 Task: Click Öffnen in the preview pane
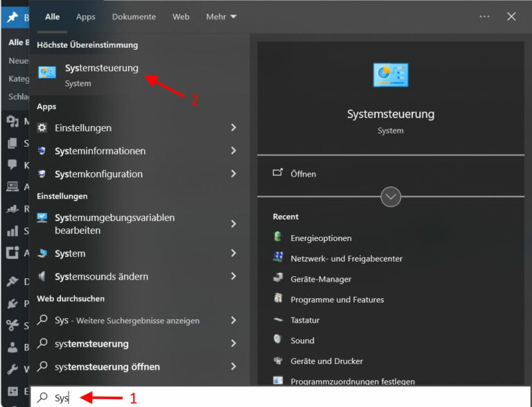pos(303,174)
